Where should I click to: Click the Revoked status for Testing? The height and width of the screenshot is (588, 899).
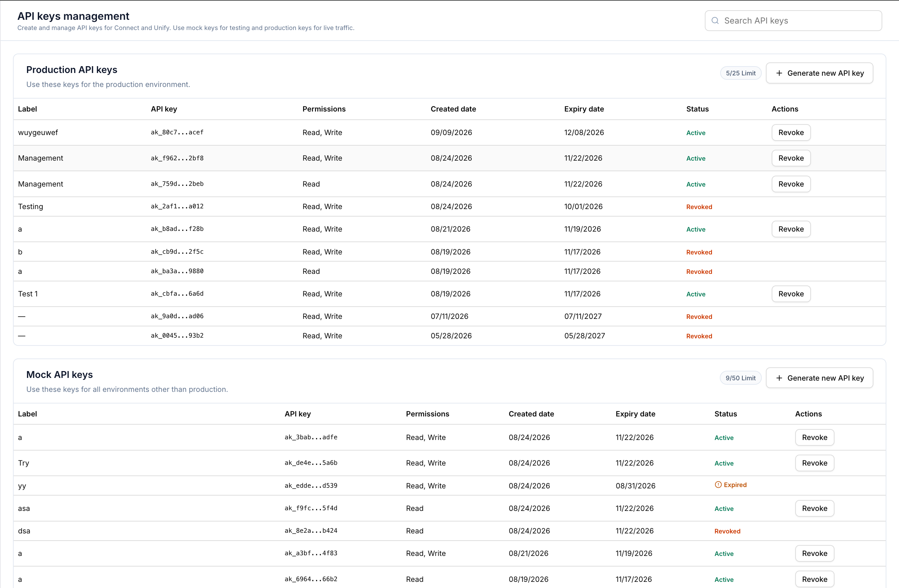[699, 207]
